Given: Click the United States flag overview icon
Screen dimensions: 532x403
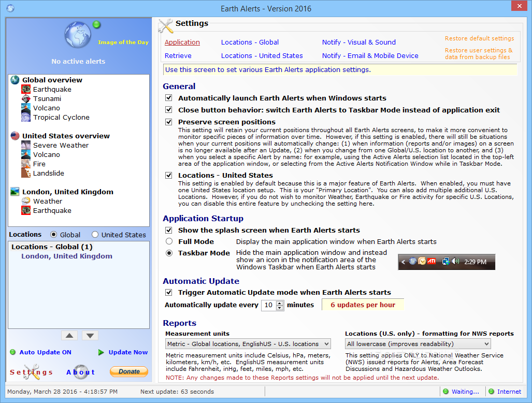Looking at the screenshot, I should pyautogui.click(x=15, y=136).
